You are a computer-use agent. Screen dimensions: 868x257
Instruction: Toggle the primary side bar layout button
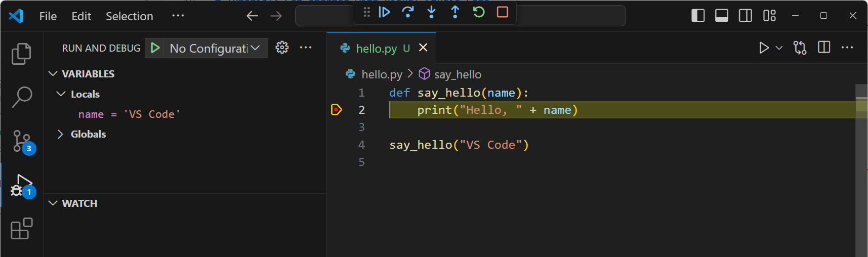click(698, 16)
